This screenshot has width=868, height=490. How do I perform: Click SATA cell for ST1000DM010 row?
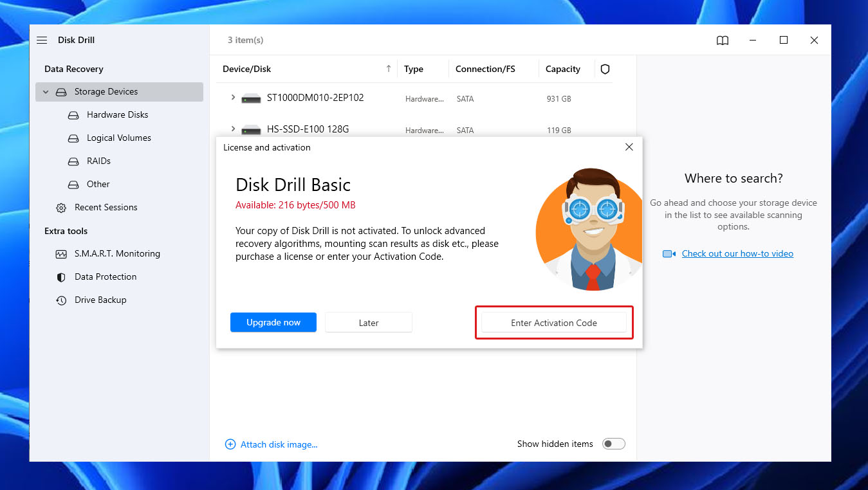(465, 99)
